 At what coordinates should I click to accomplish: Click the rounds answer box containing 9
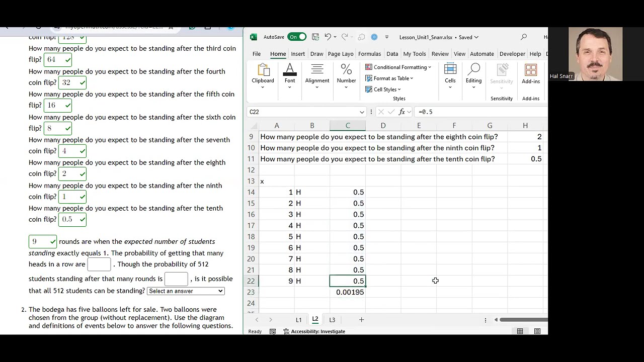coord(43,242)
